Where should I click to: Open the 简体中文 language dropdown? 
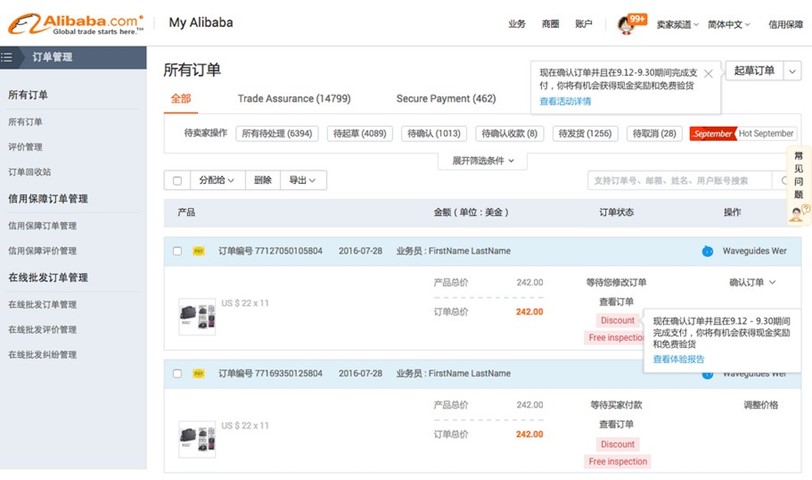coord(729,24)
